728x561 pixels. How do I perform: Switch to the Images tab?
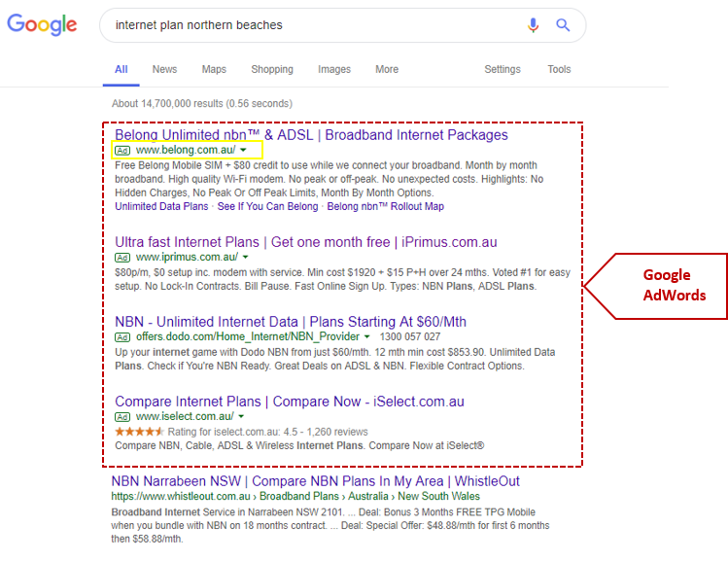coord(334,69)
